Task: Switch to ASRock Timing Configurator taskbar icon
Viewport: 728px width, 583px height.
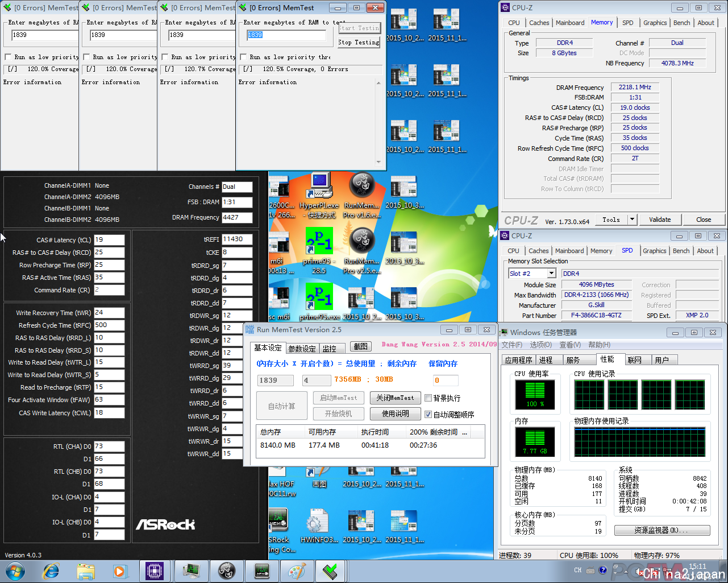Action: [262, 571]
